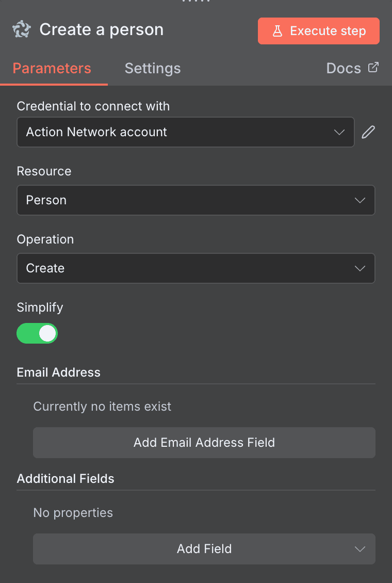Viewport: 392px width, 583px height.
Task: Click the drag handle dots at panel top
Action: click(x=196, y=2)
